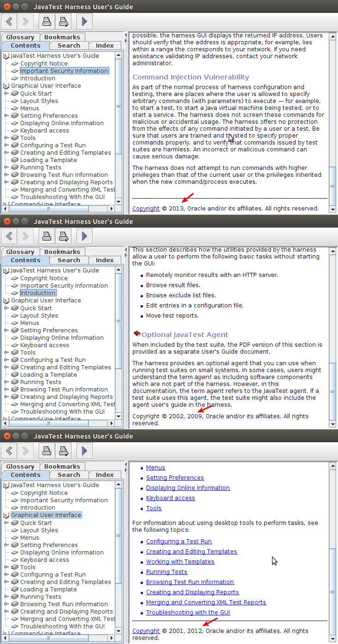
Task: Switch to Glossary tab in the top window
Action: [x=20, y=37]
